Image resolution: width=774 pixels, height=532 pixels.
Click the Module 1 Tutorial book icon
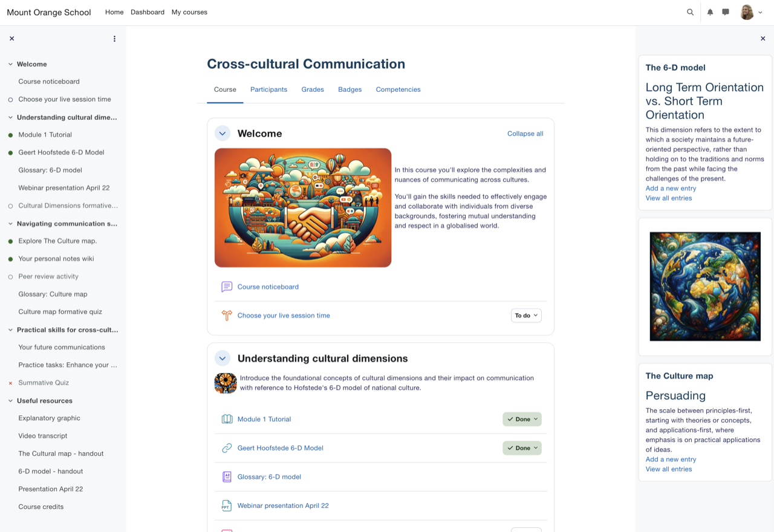[227, 419]
